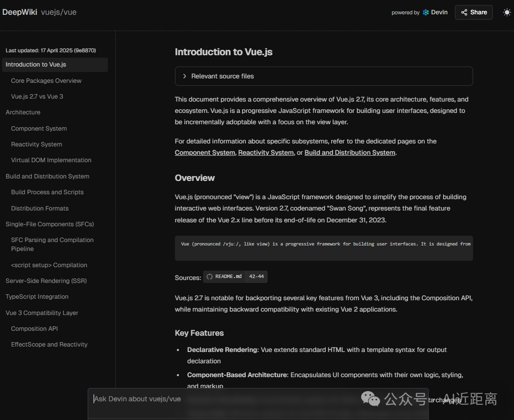Open Vue.js 2.7 vs Vue 3 page
The image size is (514, 420).
click(37, 97)
